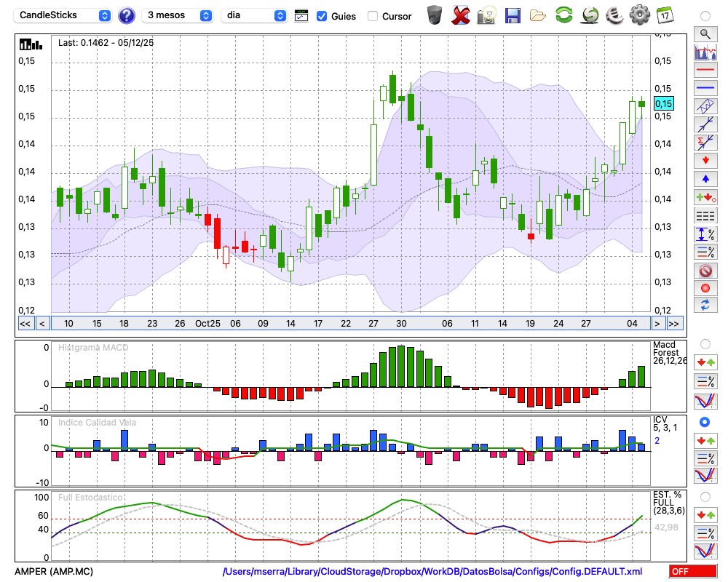728x582 pixels.
Task: Uncheck the Guies checkbox
Action: click(x=322, y=16)
